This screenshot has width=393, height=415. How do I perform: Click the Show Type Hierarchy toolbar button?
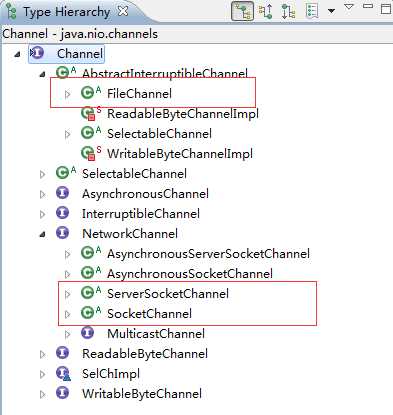[242, 11]
